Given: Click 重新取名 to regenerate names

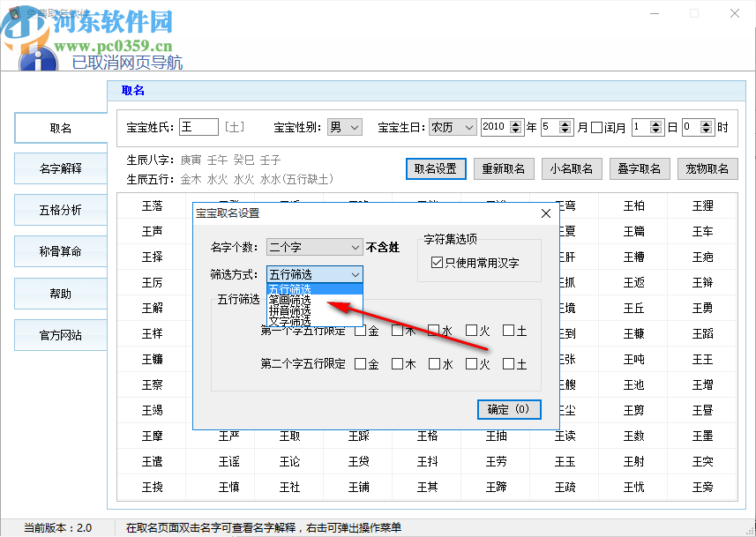Looking at the screenshot, I should 504,168.
